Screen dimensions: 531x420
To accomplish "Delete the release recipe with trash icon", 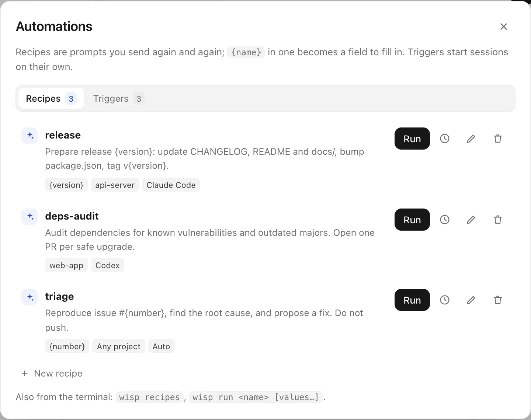I will [x=498, y=139].
